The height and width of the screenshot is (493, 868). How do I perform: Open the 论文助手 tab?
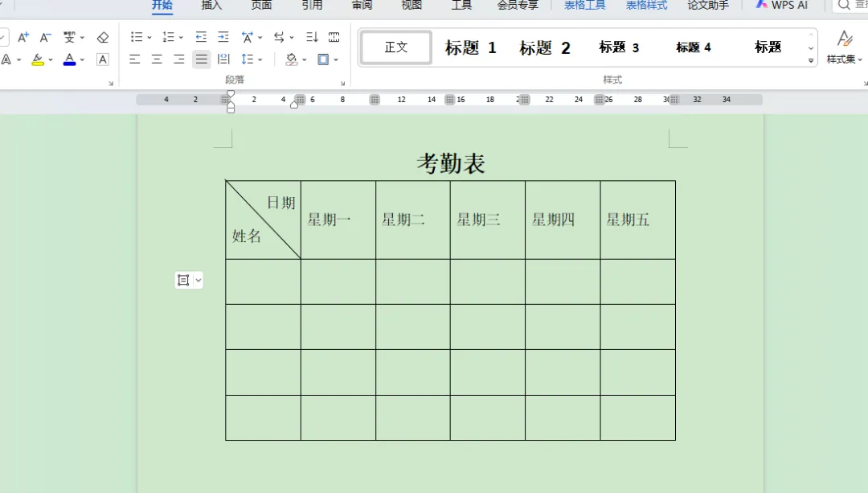tap(708, 5)
